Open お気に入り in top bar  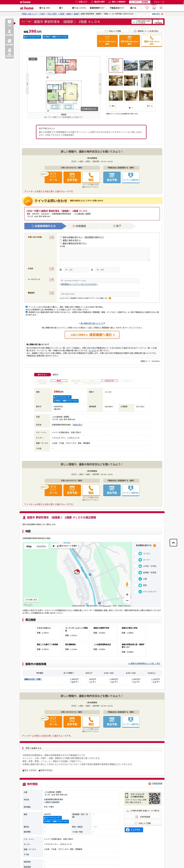click(x=81, y=2)
